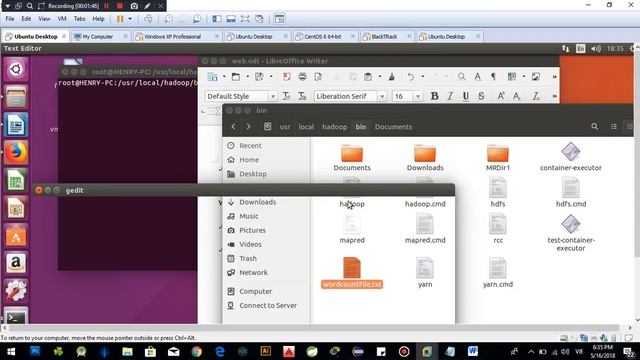This screenshot has height=360, width=640.
Task: Toggle underline formatting in LibreOffice Writer
Action: point(465,96)
